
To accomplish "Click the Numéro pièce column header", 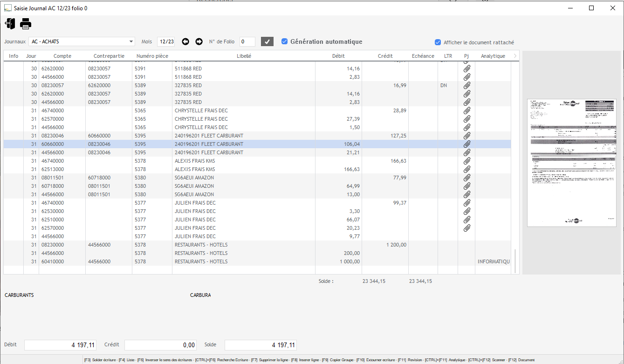I will [x=152, y=56].
